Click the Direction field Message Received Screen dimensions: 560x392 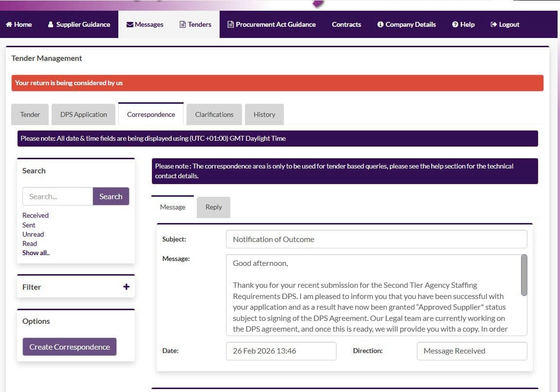pos(472,351)
